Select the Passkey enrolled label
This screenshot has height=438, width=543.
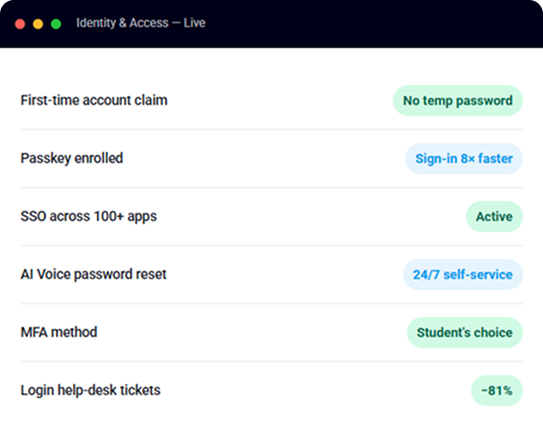(72, 158)
